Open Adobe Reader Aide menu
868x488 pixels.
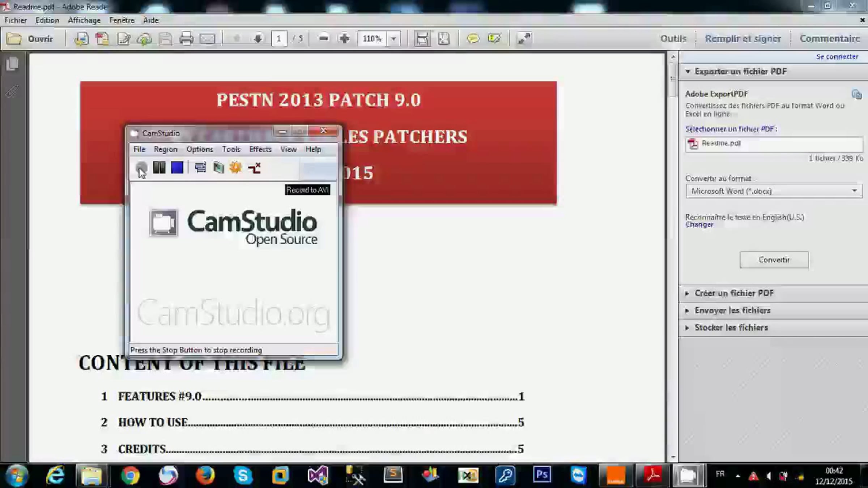click(151, 20)
